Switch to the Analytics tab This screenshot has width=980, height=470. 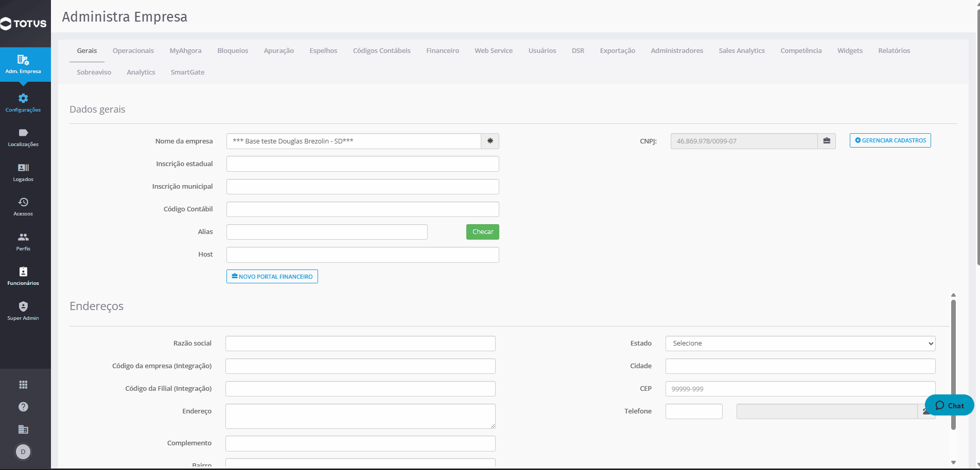coord(141,72)
